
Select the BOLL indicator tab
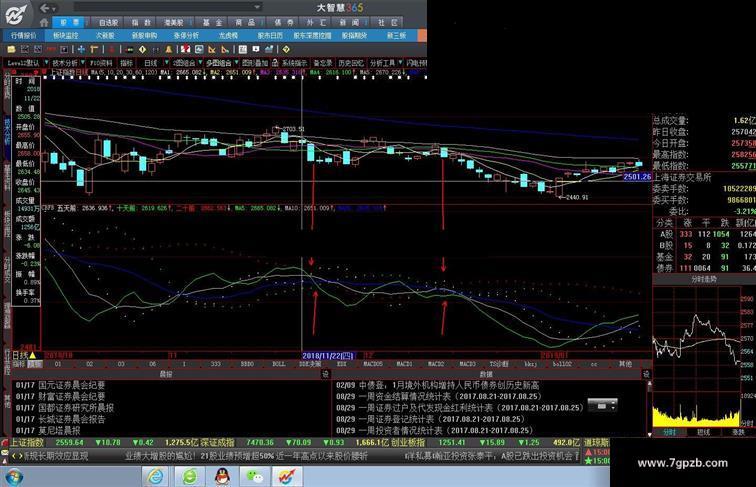(278, 364)
